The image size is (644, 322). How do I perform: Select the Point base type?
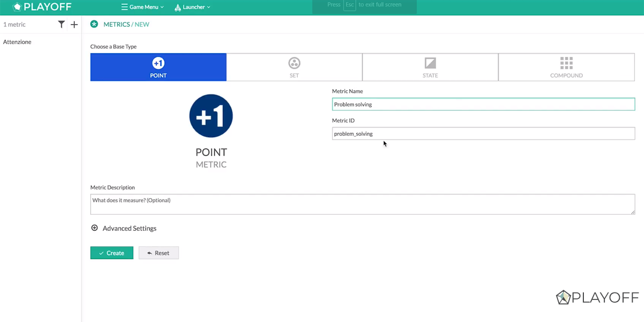click(x=158, y=67)
